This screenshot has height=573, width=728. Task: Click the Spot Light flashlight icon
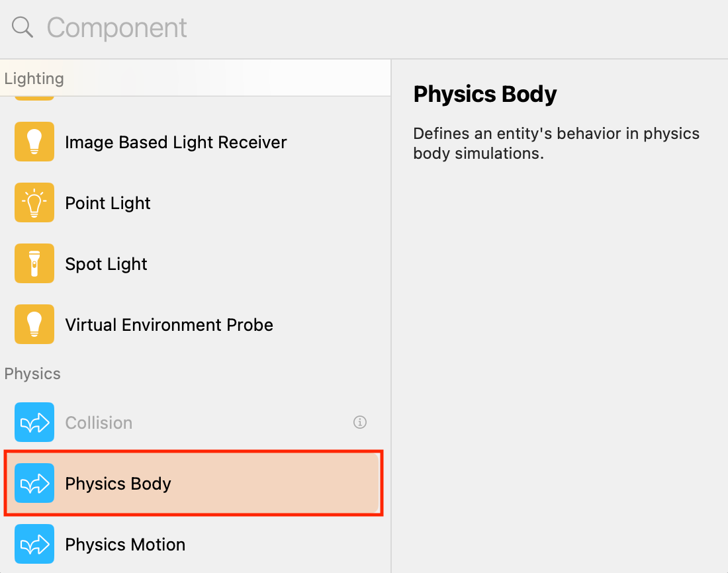[x=34, y=264]
